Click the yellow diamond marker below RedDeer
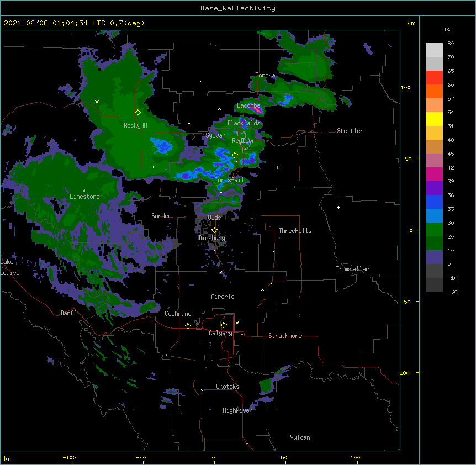The height and width of the screenshot is (465, 476). point(235,155)
